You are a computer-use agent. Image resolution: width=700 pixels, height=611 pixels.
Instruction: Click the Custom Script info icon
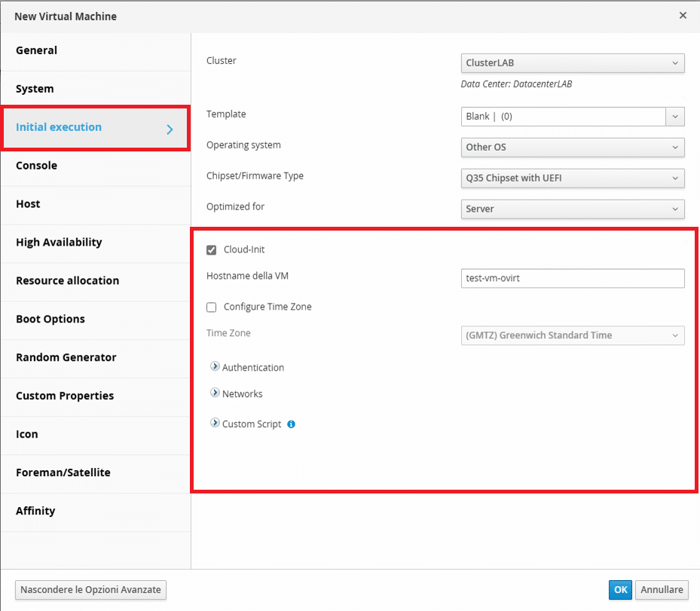click(x=291, y=424)
